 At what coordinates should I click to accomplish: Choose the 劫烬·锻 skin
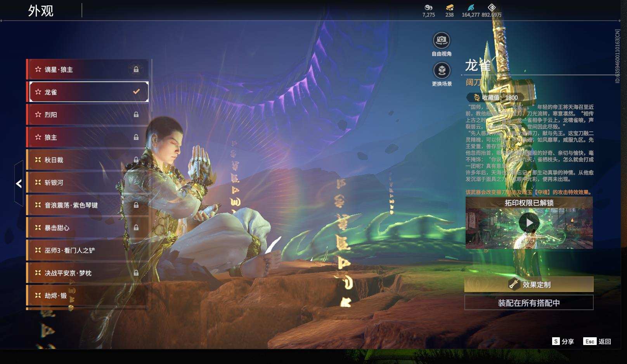[x=87, y=295]
